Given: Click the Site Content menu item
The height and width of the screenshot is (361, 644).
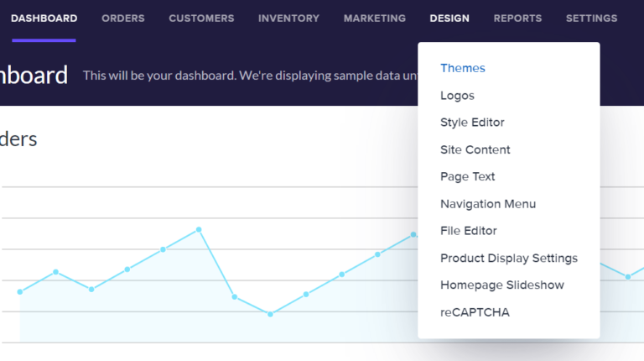Looking at the screenshot, I should [x=475, y=149].
